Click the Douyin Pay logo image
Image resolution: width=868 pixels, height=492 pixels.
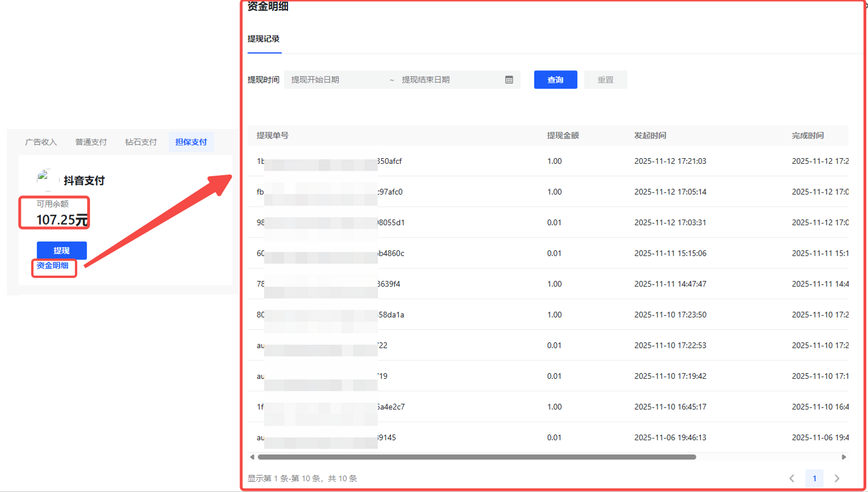45,179
